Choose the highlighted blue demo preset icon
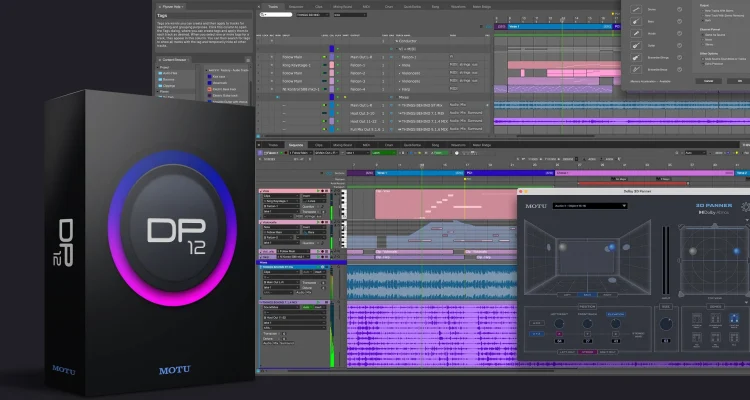The height and width of the screenshot is (400, 750). click(x=734, y=318)
